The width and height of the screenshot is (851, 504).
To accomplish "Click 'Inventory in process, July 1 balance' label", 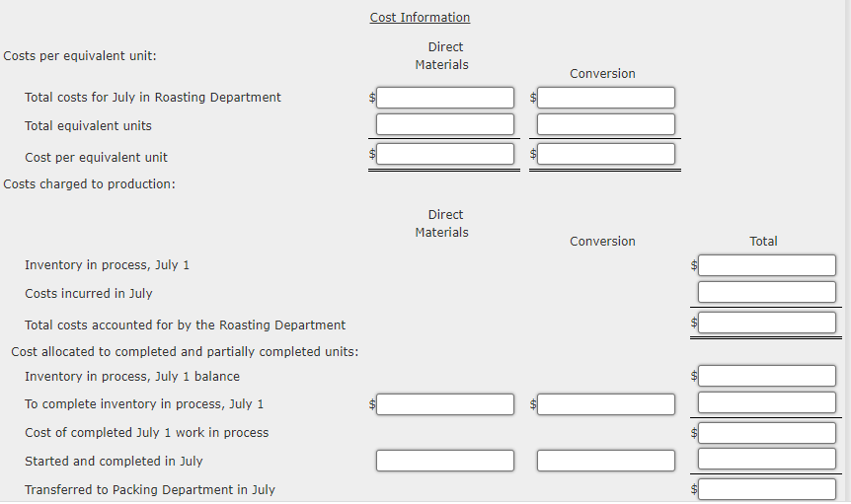I will (x=132, y=376).
